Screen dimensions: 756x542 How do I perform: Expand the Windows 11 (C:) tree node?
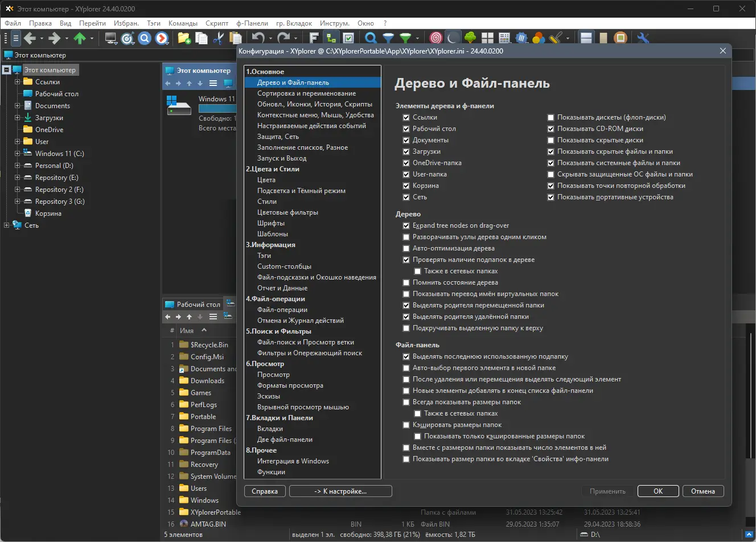click(x=17, y=154)
